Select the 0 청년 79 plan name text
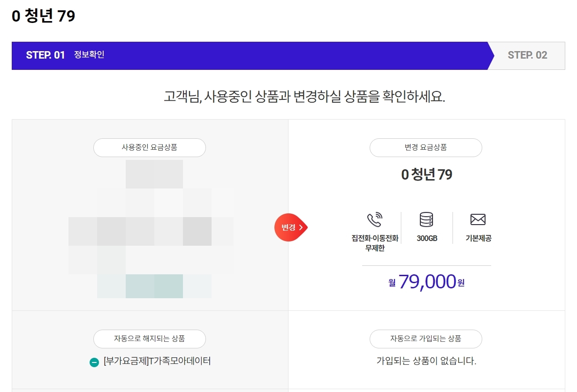Viewport: 577px width, 392px height. [425, 174]
